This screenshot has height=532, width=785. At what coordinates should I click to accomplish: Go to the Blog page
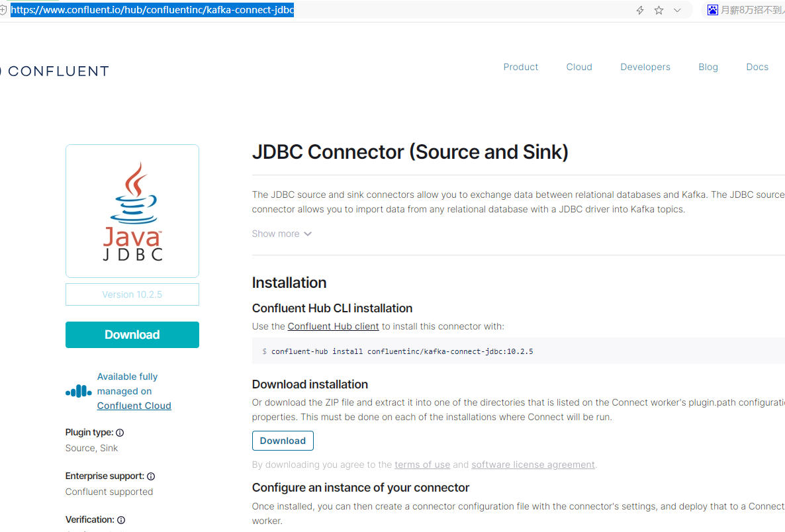[x=708, y=67]
